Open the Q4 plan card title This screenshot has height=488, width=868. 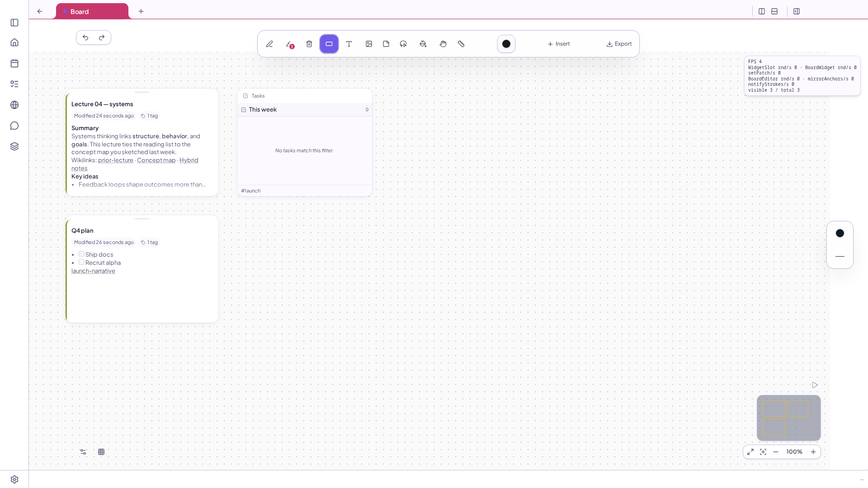pyautogui.click(x=82, y=230)
